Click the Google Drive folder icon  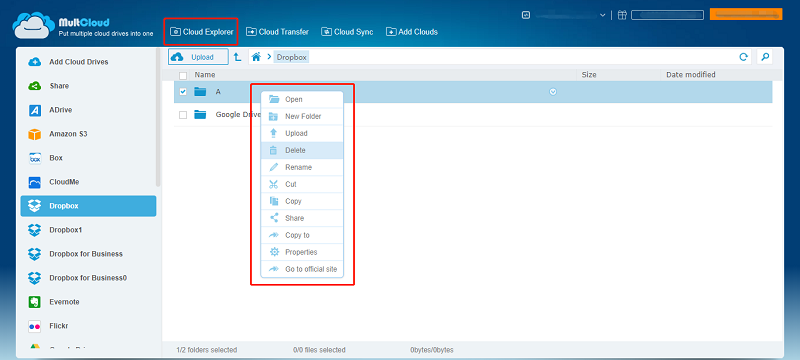(200, 115)
